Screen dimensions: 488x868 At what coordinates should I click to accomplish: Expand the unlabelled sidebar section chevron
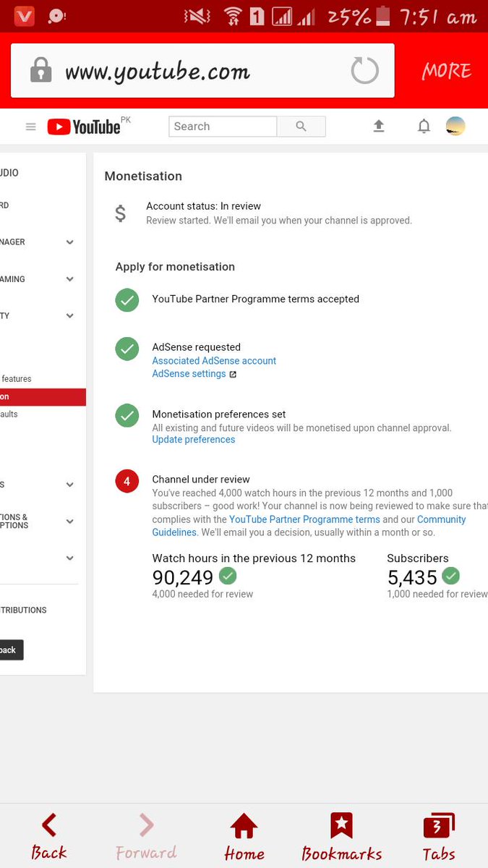[x=70, y=558]
